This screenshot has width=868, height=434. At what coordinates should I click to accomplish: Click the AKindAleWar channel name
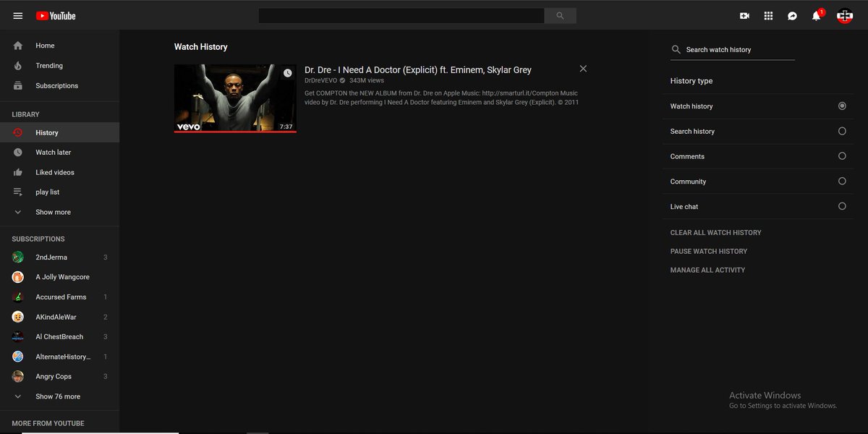click(56, 317)
